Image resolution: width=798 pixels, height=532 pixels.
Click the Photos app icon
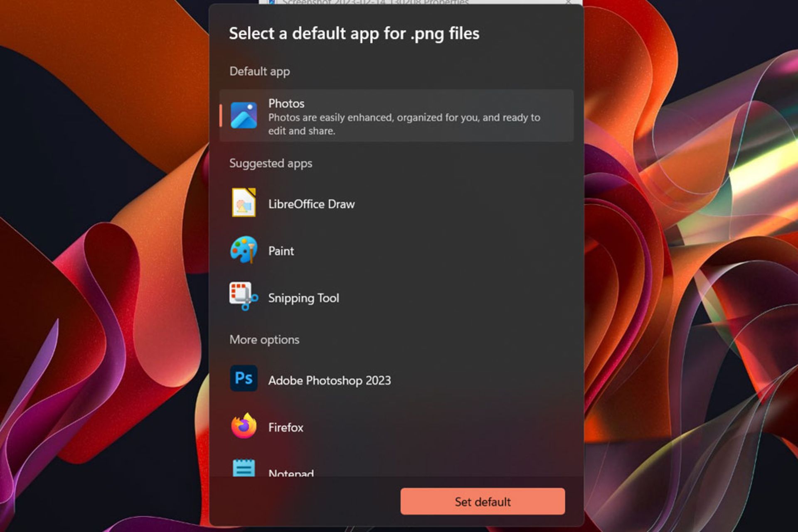[244, 115]
